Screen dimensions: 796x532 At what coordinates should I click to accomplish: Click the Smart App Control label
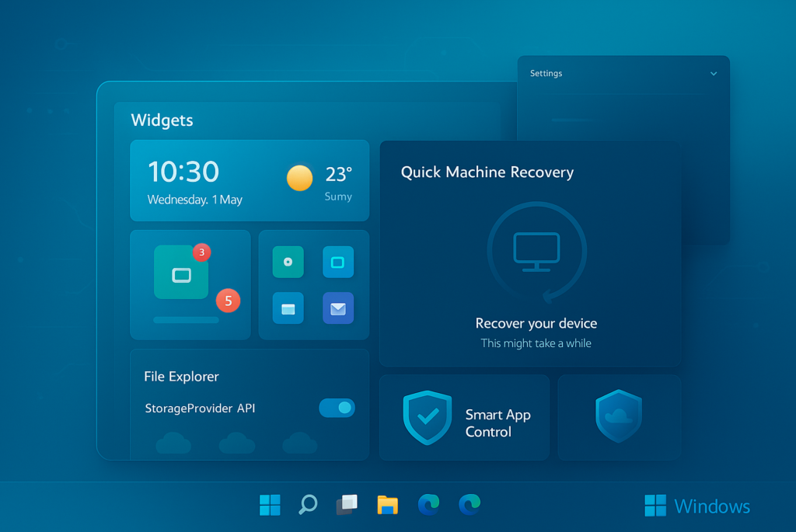tap(498, 423)
